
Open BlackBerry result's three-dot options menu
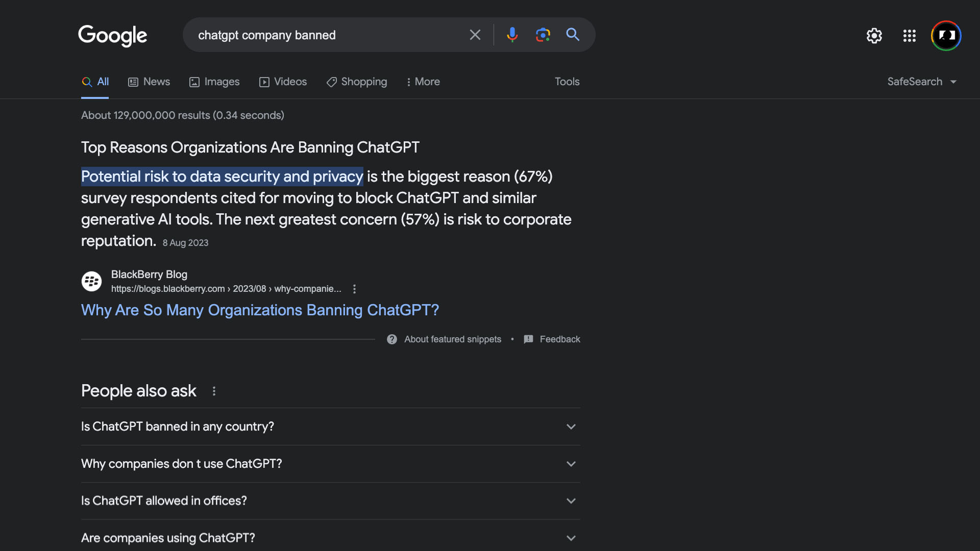pos(354,289)
